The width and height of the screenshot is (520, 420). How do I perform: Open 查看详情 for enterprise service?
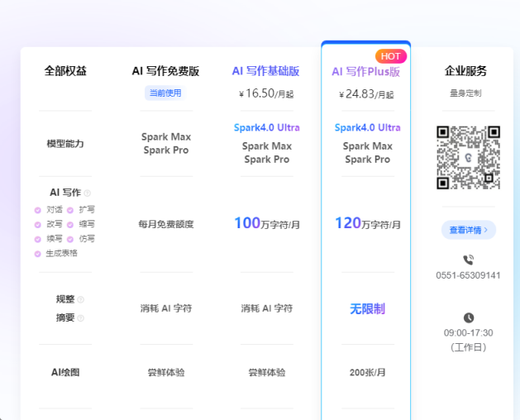pyautogui.click(x=468, y=230)
